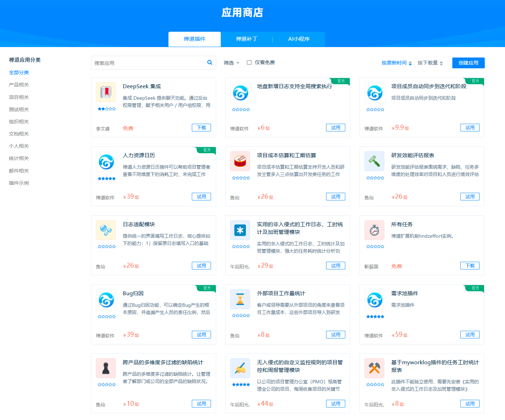Screen dimensions: 505x420
Task: Select 全部分类 in the category list
Action: pyautogui.click(x=19, y=72)
